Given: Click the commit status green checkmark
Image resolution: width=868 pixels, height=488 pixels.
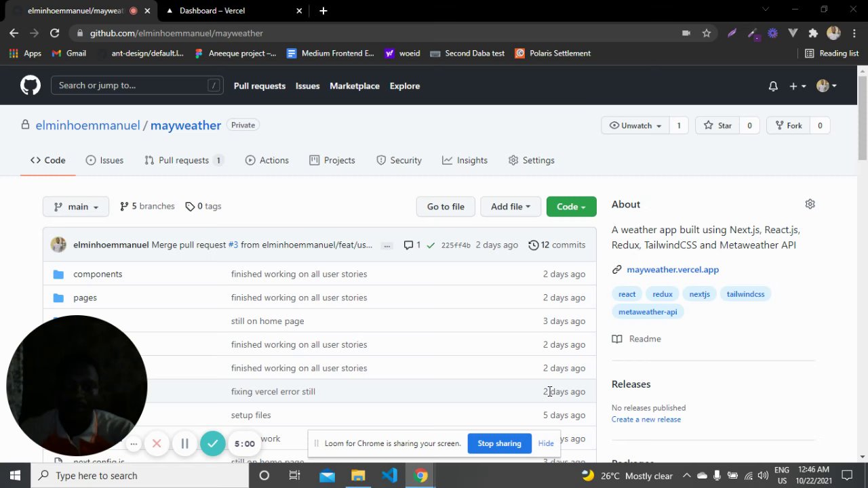Looking at the screenshot, I should [x=431, y=245].
